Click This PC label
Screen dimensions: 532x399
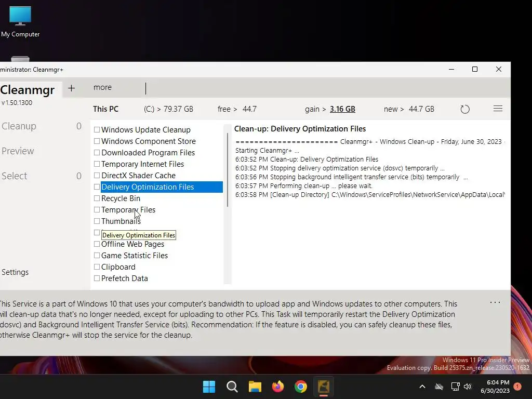click(105, 109)
